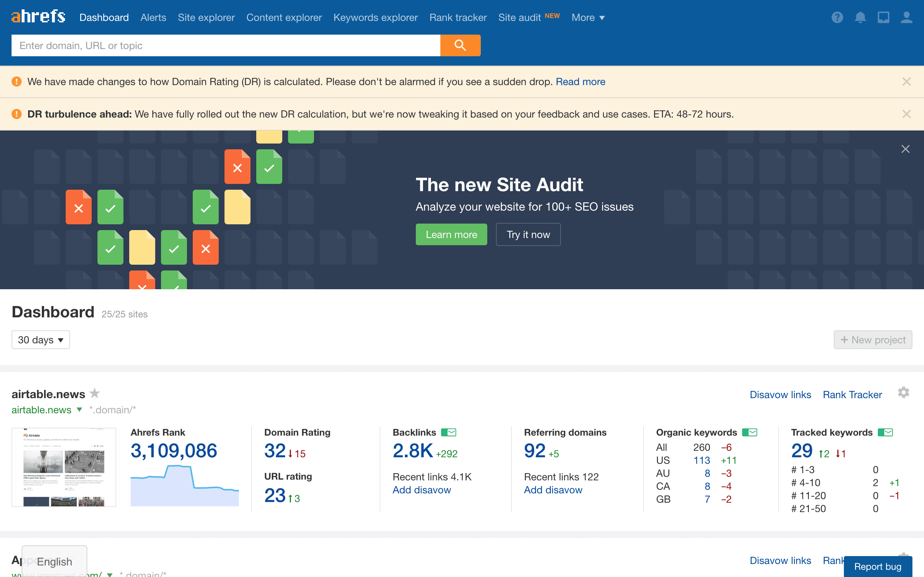Click the Disavow links action link
This screenshot has width=924, height=577.
(x=781, y=395)
